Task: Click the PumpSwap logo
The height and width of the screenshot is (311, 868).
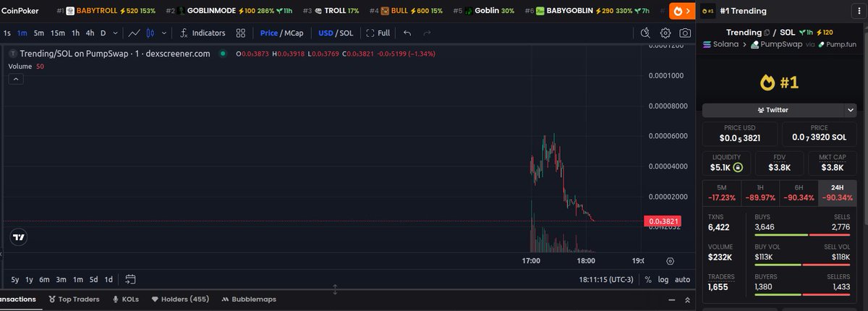Action: [754, 44]
